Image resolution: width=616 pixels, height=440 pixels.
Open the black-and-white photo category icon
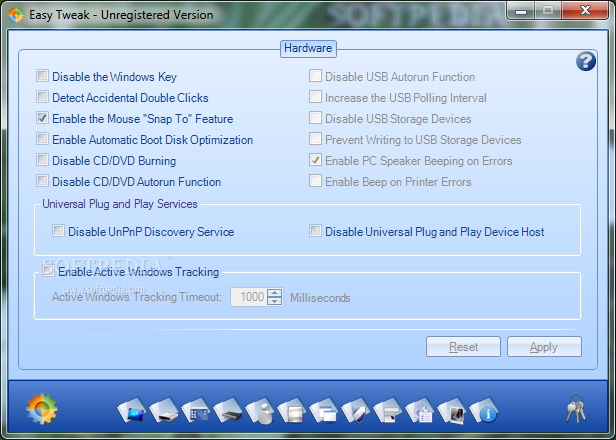[x=453, y=411]
